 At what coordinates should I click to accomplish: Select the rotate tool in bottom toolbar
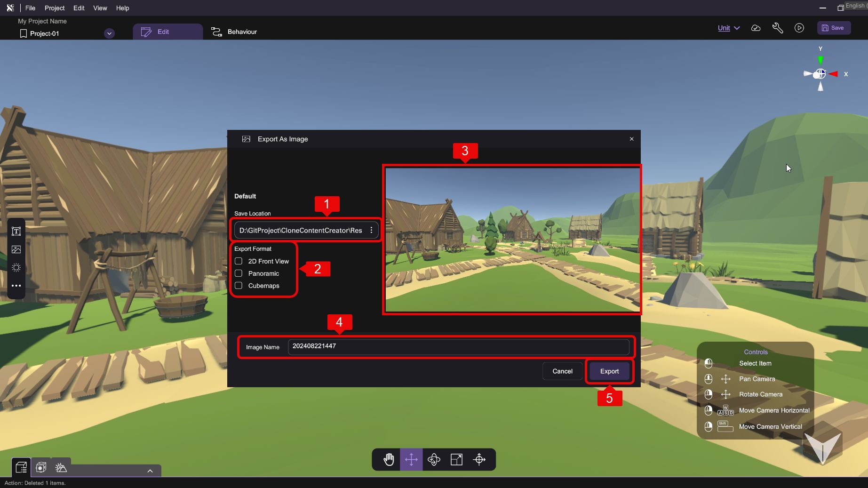click(434, 459)
